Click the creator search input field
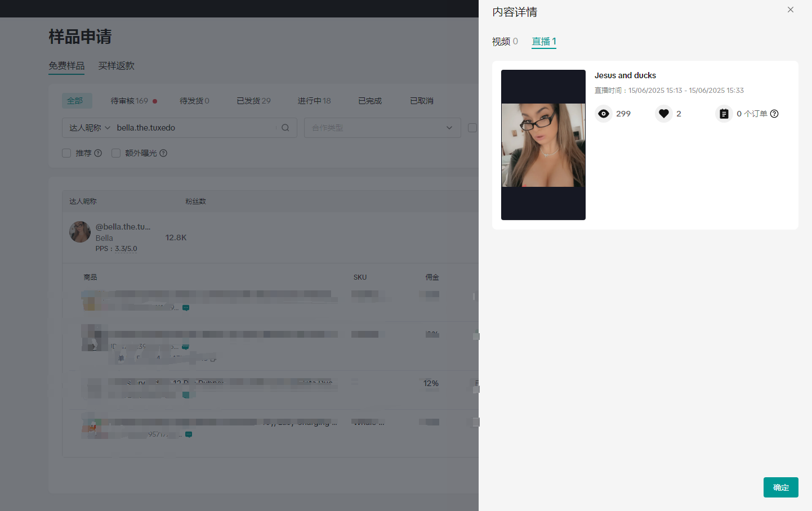 pyautogui.click(x=194, y=128)
